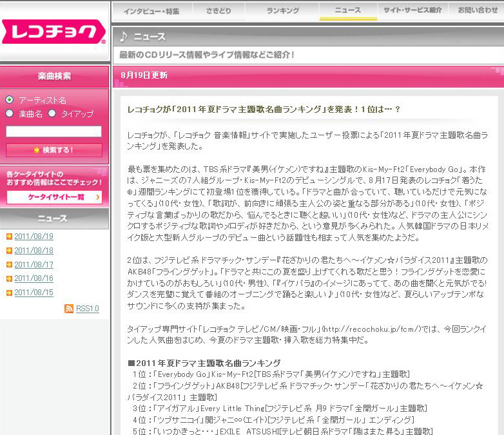Click 各ケータイサイトの おすすめ情報 banner text
The image size is (504, 435).
click(54, 179)
